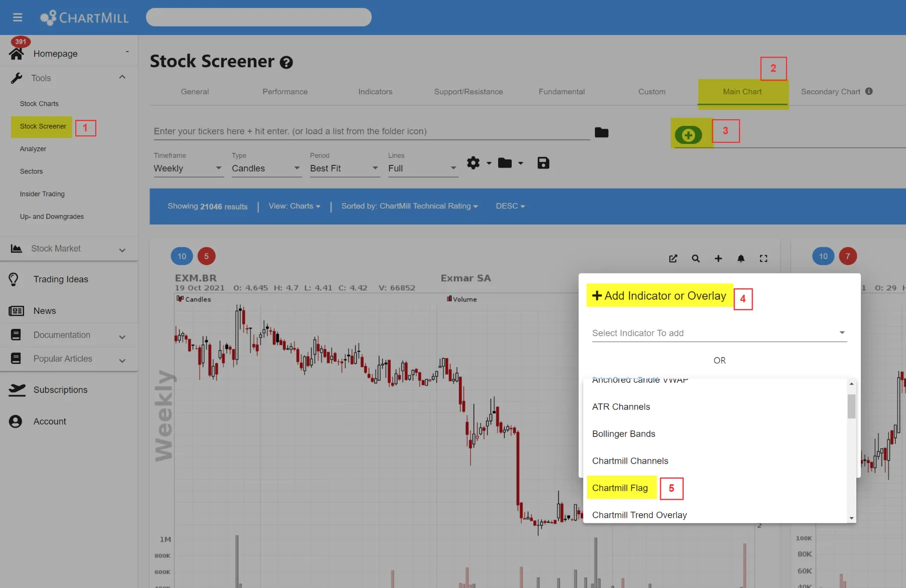Viewport: 906px width, 588px height.
Task: Open the Timeframe Weekly dropdown
Action: pyautogui.click(x=188, y=168)
